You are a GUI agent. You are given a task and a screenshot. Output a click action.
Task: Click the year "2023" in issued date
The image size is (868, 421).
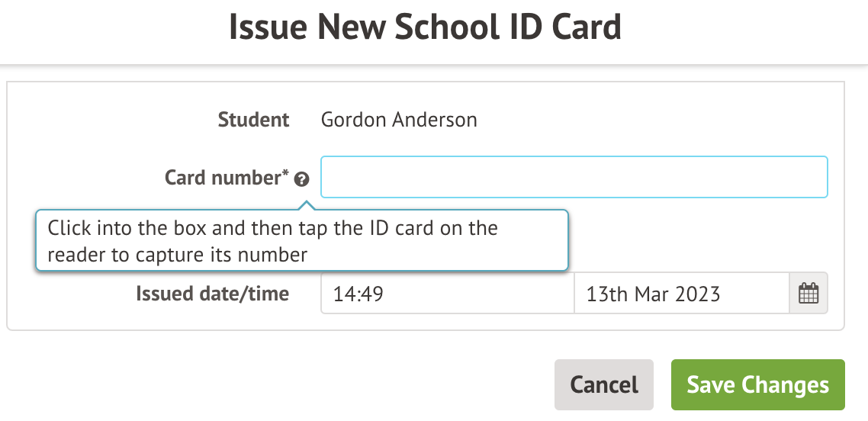[x=698, y=294]
